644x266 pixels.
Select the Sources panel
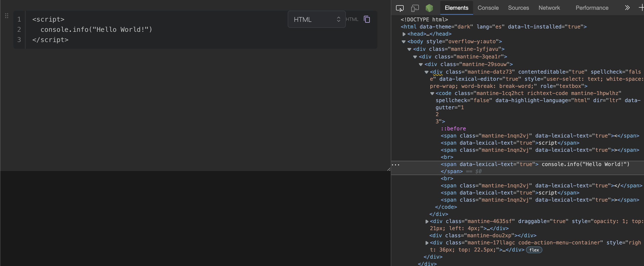(x=518, y=8)
